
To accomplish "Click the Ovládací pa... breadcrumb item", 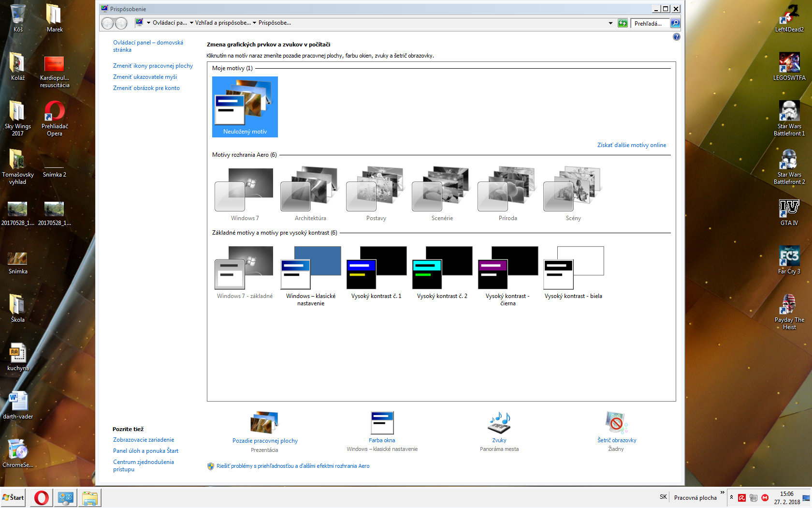I will [x=170, y=23].
